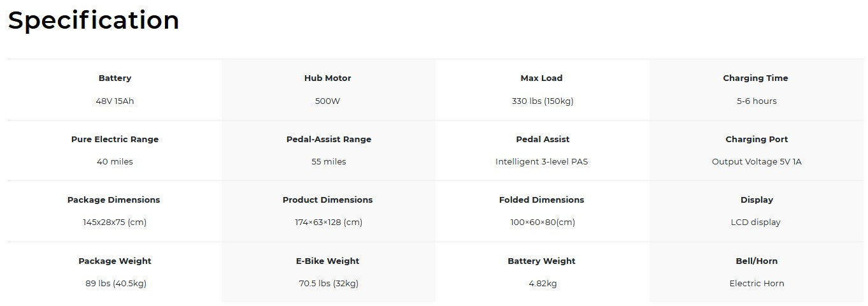The height and width of the screenshot is (306, 868).
Task: Select the Electric Horn value
Action: tap(757, 284)
